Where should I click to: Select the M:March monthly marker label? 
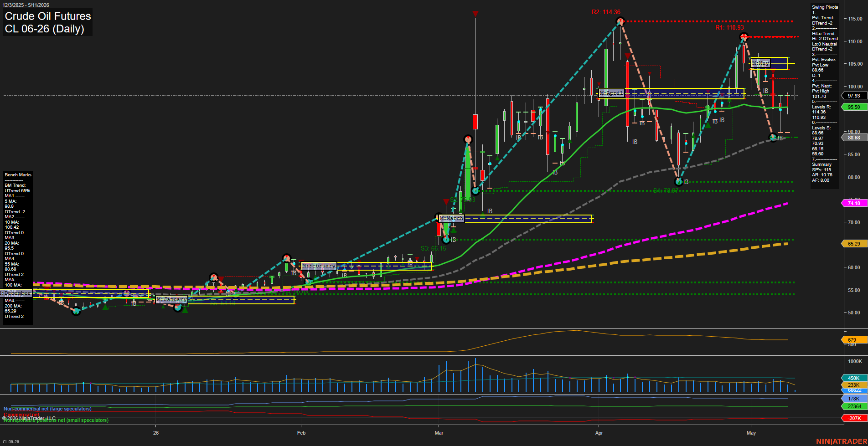pos(451,219)
